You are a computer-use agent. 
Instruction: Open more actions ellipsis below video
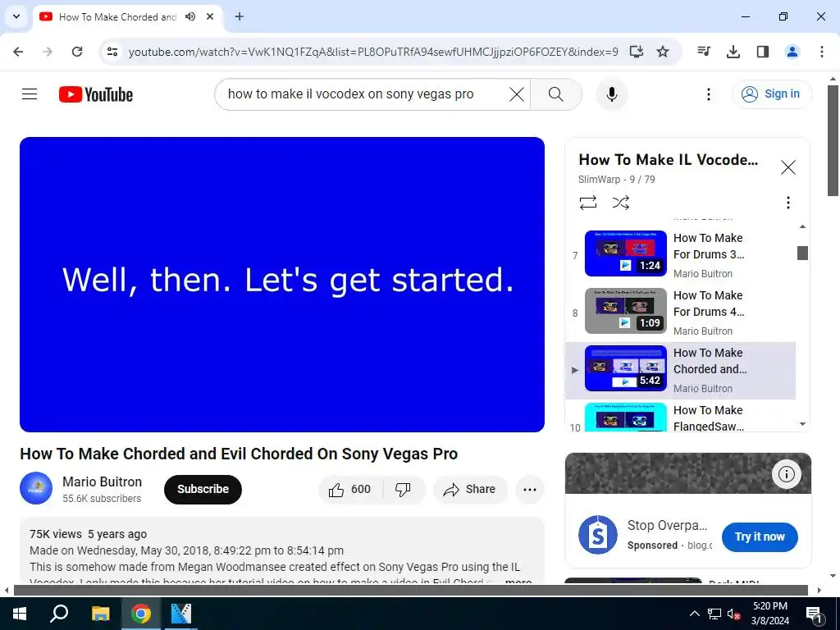(x=529, y=489)
